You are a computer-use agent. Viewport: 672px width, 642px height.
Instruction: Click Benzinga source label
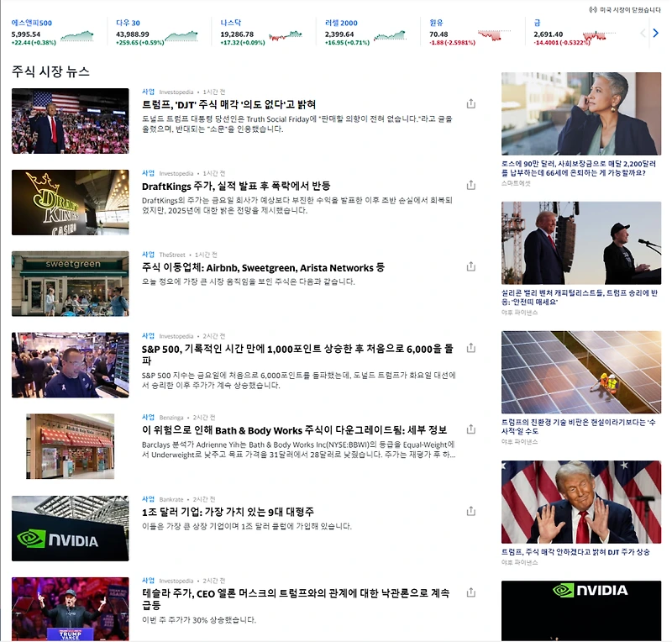(171, 418)
